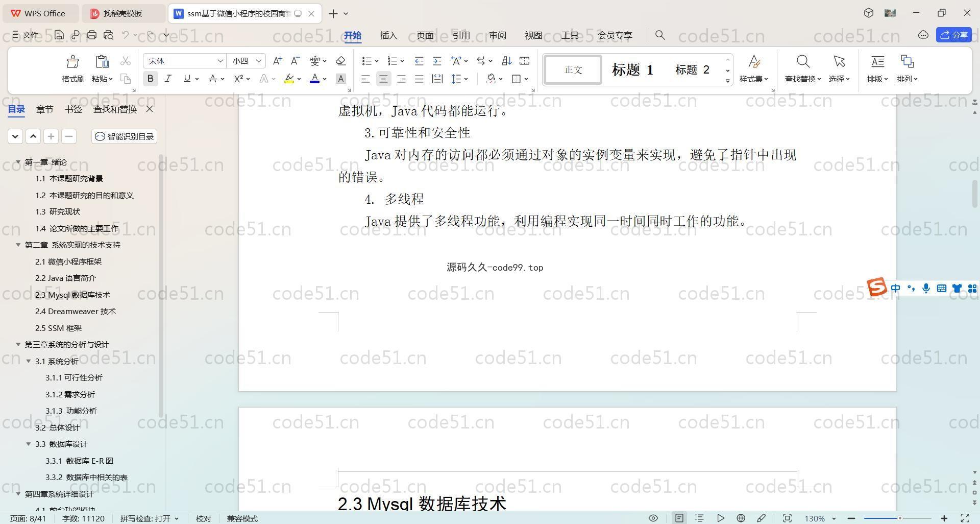980x524 pixels.
Task: Set paragraph alignment to left
Action: [365, 79]
